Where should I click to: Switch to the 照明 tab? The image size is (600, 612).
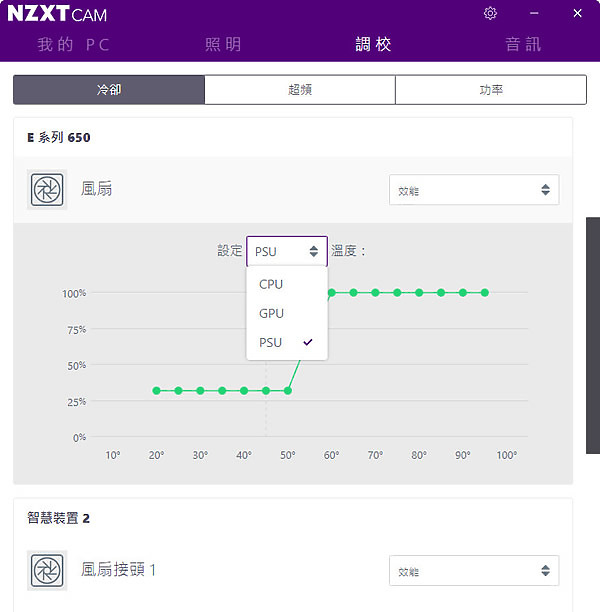(223, 44)
